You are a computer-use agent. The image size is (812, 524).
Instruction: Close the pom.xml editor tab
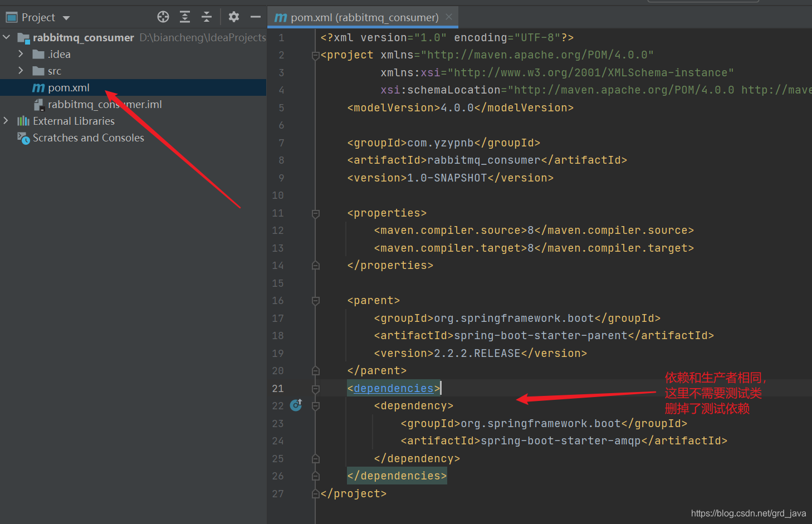pyautogui.click(x=449, y=17)
